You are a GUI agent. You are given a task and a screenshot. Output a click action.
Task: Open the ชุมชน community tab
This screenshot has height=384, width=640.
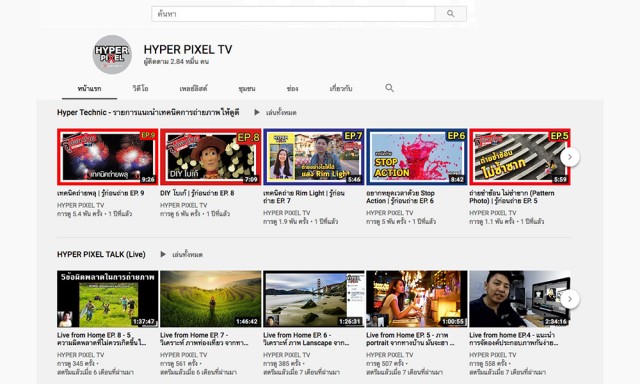coord(247,89)
